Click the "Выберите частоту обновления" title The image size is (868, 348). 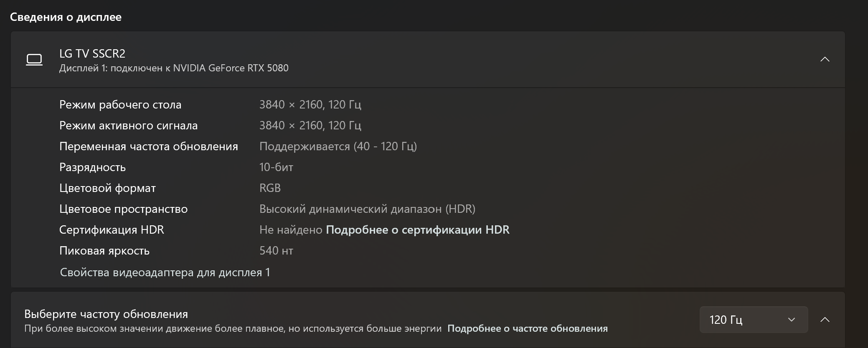pyautogui.click(x=106, y=314)
